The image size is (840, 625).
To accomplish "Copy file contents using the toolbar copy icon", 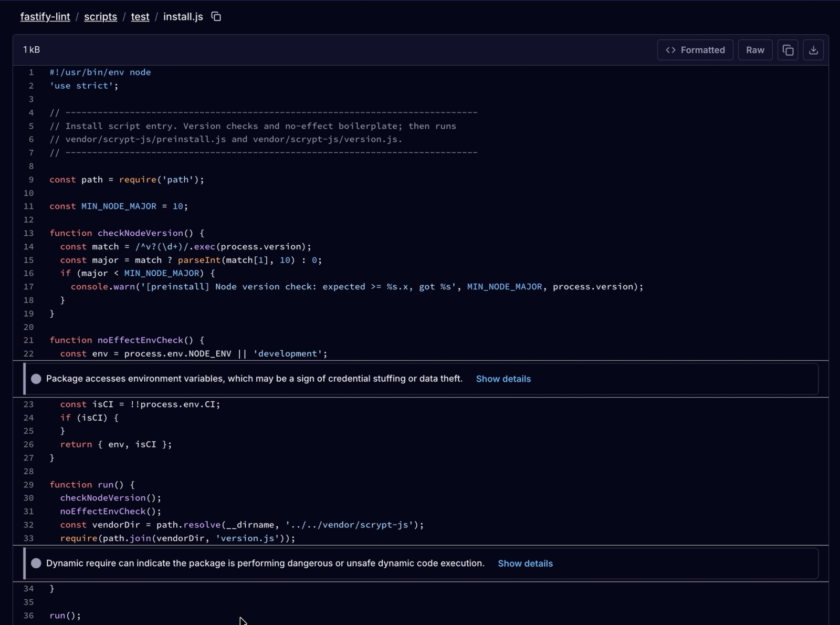I will pyautogui.click(x=787, y=50).
